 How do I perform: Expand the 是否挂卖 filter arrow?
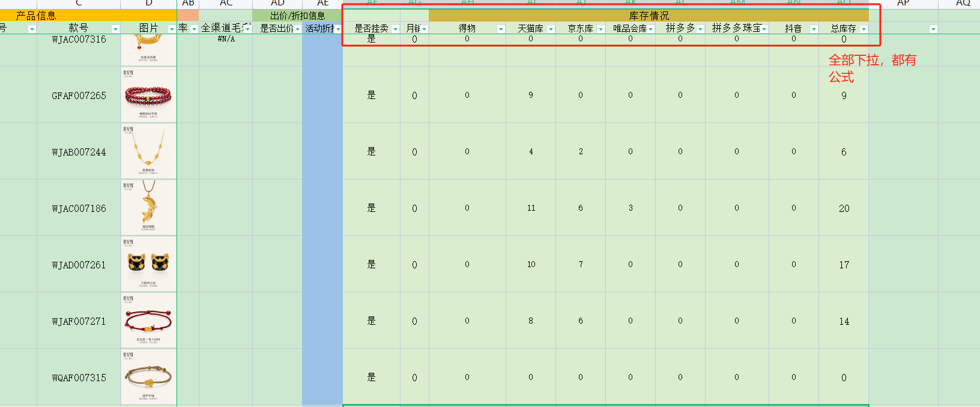pos(395,29)
